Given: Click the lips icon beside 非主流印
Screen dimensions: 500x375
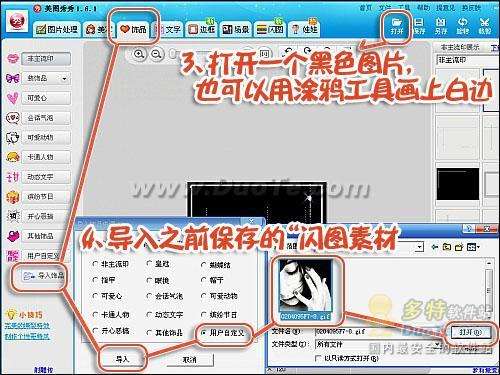Looking at the screenshot, I should tap(13, 59).
